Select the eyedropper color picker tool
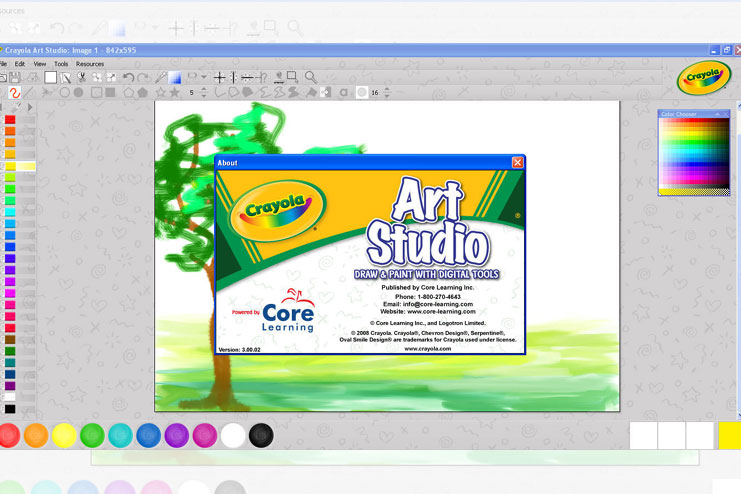 point(161,77)
